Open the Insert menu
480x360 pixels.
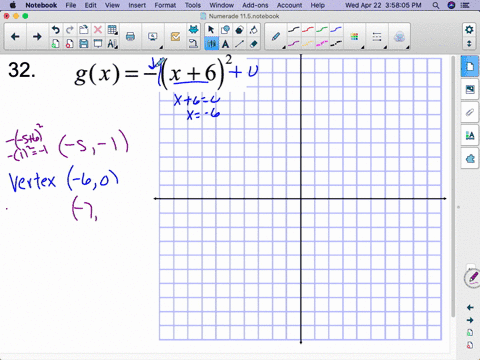click(x=137, y=5)
